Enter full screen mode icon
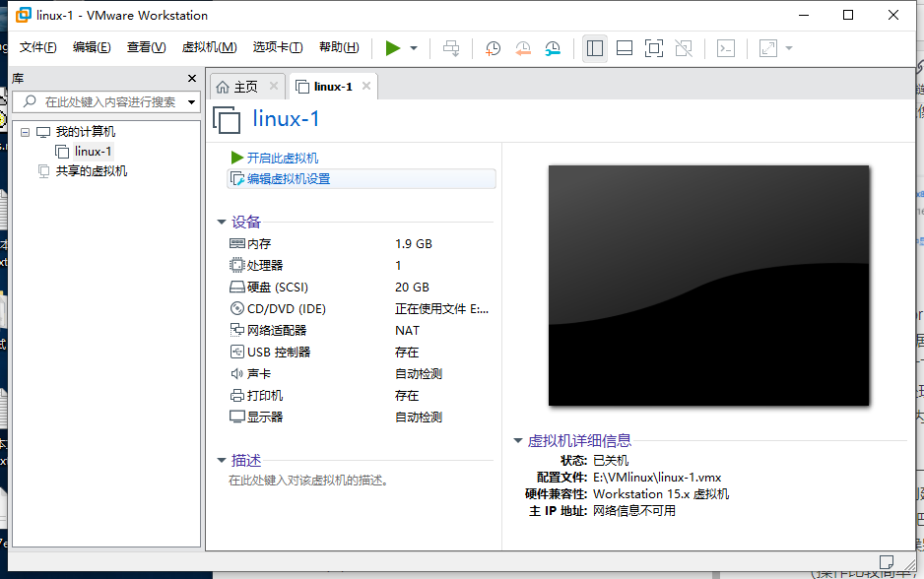 (x=653, y=48)
